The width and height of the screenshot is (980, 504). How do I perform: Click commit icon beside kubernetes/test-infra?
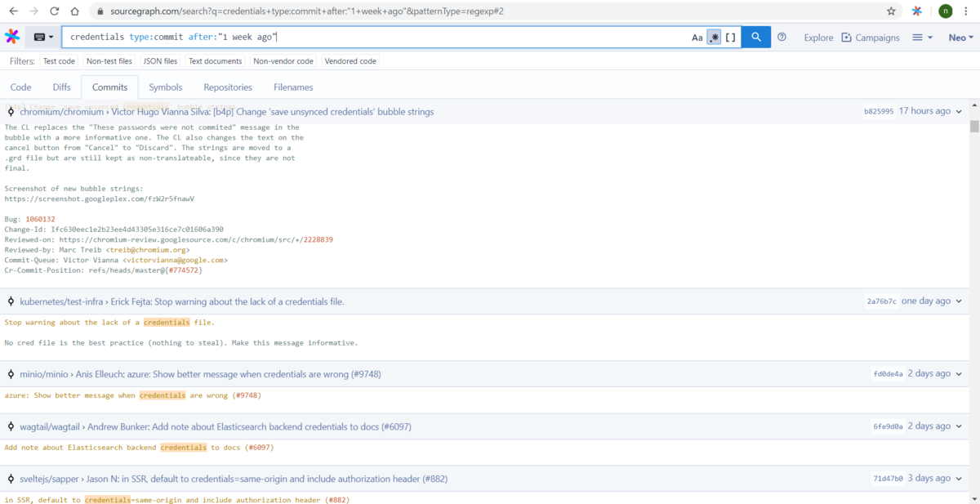point(11,301)
